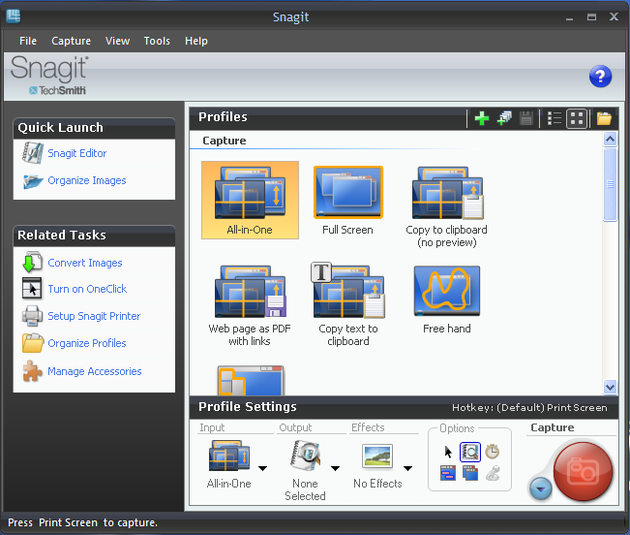Open the Setup Snagit Printer link

(94, 316)
